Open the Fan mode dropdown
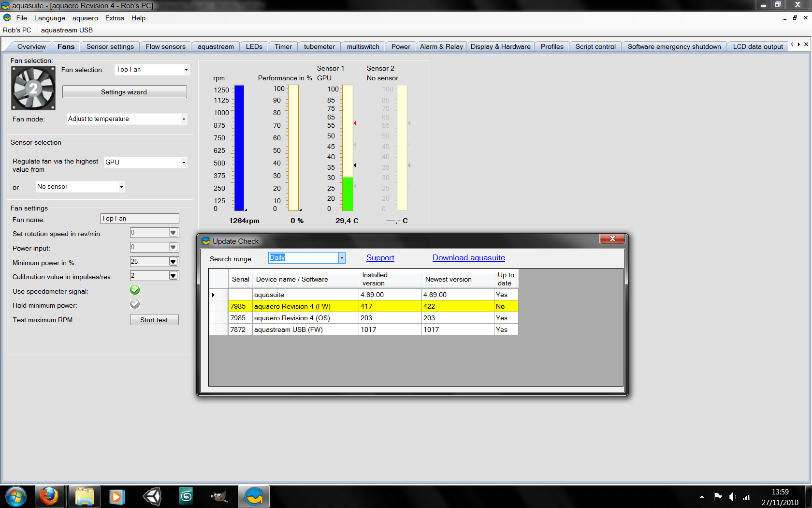The width and height of the screenshot is (812, 508). (x=184, y=119)
